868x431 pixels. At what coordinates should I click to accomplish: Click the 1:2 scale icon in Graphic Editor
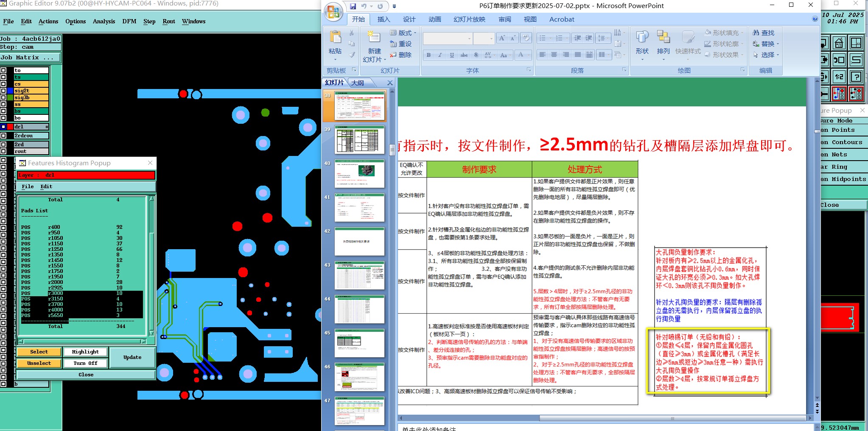point(839,77)
